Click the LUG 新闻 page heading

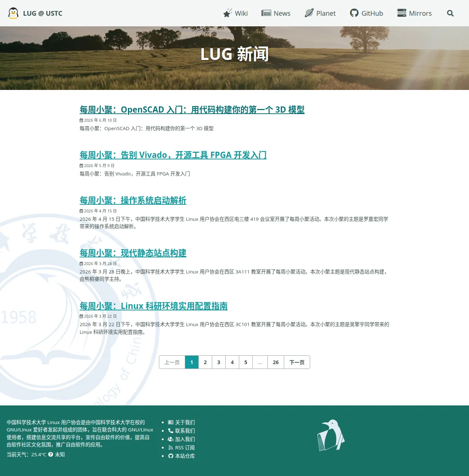point(234,54)
